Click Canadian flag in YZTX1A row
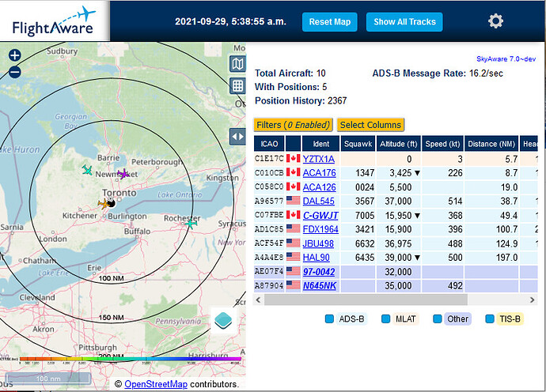 tap(294, 159)
